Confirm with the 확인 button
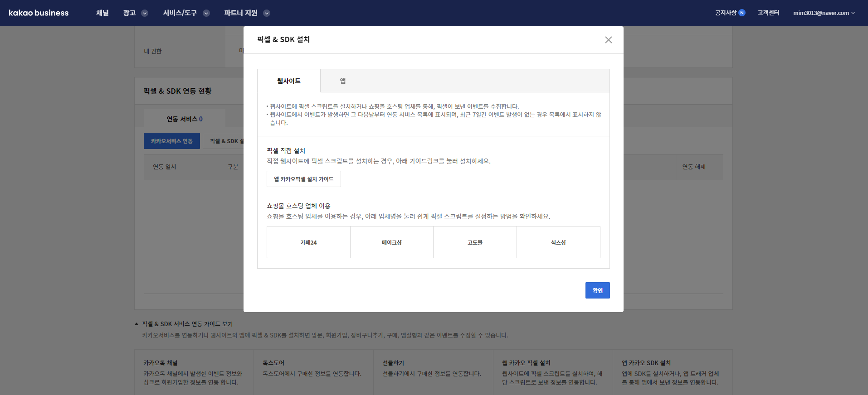This screenshot has width=868, height=395. [598, 290]
